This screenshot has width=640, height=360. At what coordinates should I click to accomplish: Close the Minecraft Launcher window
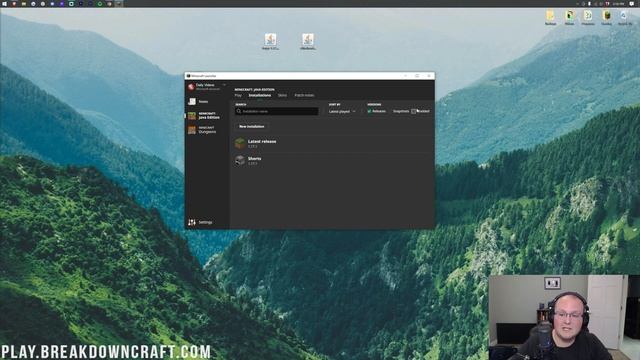pos(429,76)
